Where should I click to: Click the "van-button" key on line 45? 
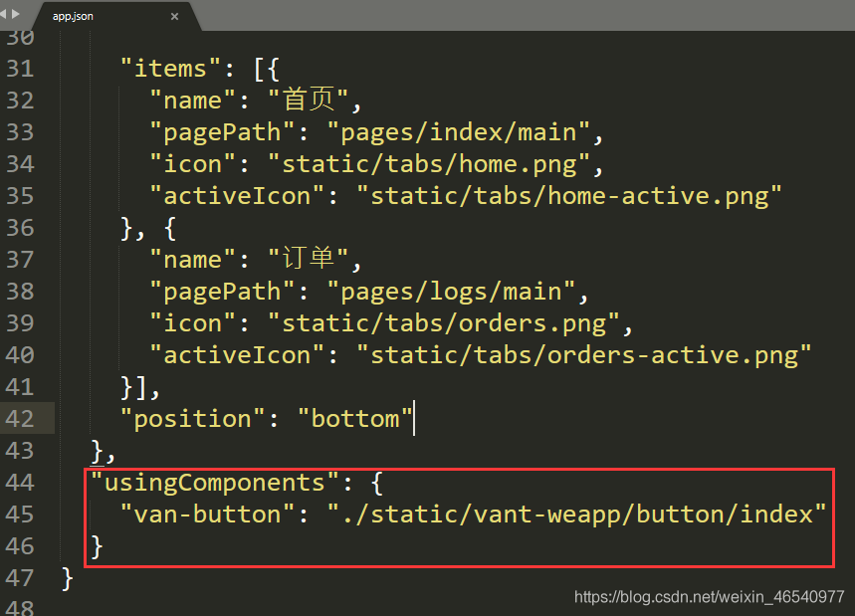207,514
